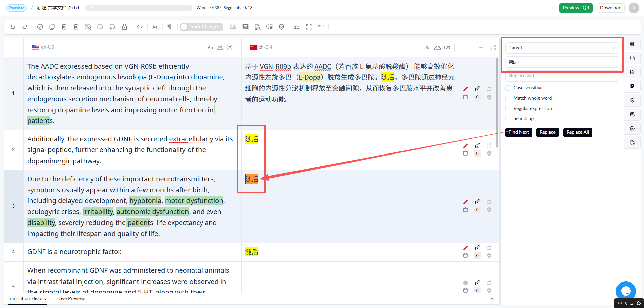Open the database icon in right sidebar
This screenshot has height=308, width=644.
point(632,44)
